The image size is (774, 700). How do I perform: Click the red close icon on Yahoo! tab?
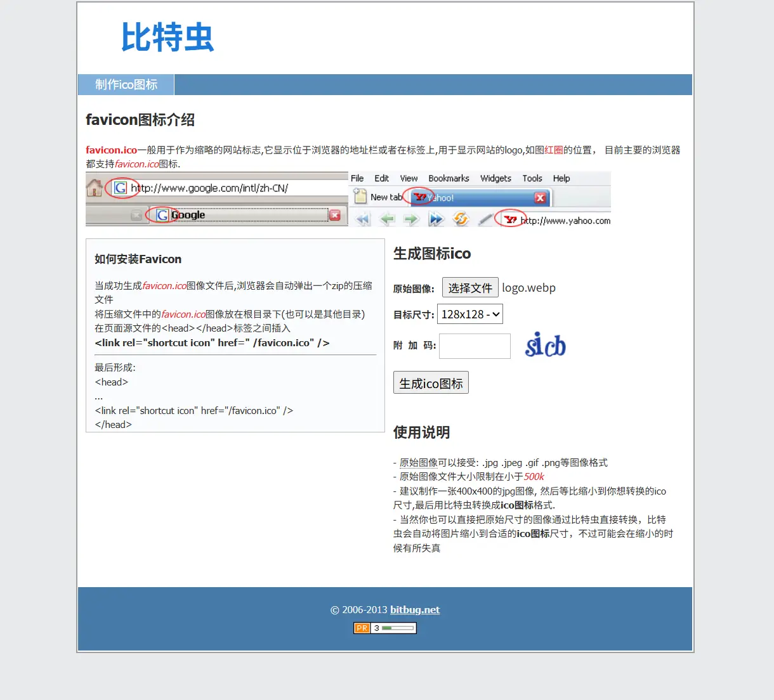coord(540,198)
